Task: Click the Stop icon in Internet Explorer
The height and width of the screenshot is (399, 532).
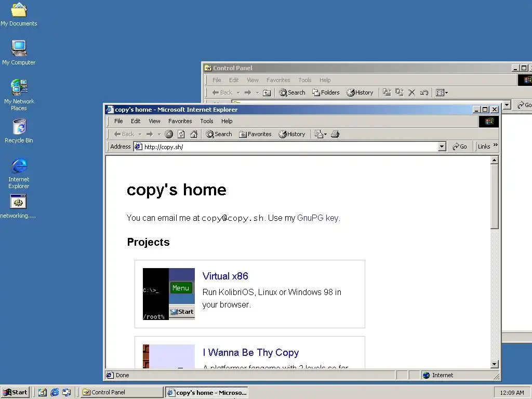Action: pyautogui.click(x=169, y=134)
